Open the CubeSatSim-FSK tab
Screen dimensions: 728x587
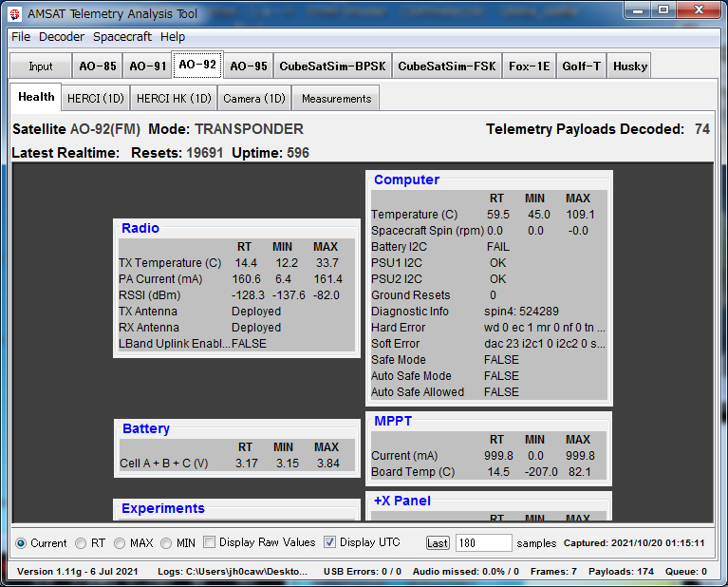(447, 66)
